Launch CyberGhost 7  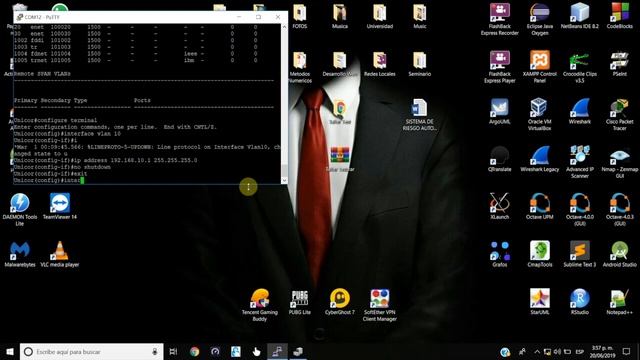tap(340, 302)
